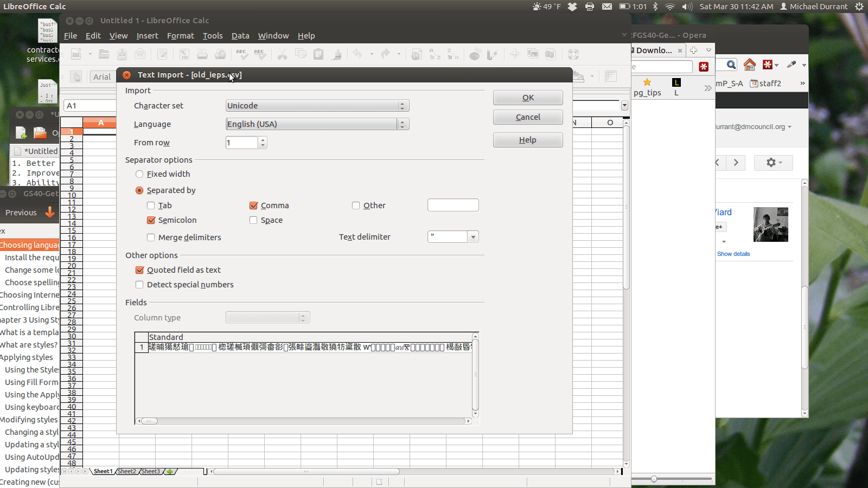Click the Home icon in Opera toolbar
This screenshot has width=868, height=488.
(x=750, y=65)
